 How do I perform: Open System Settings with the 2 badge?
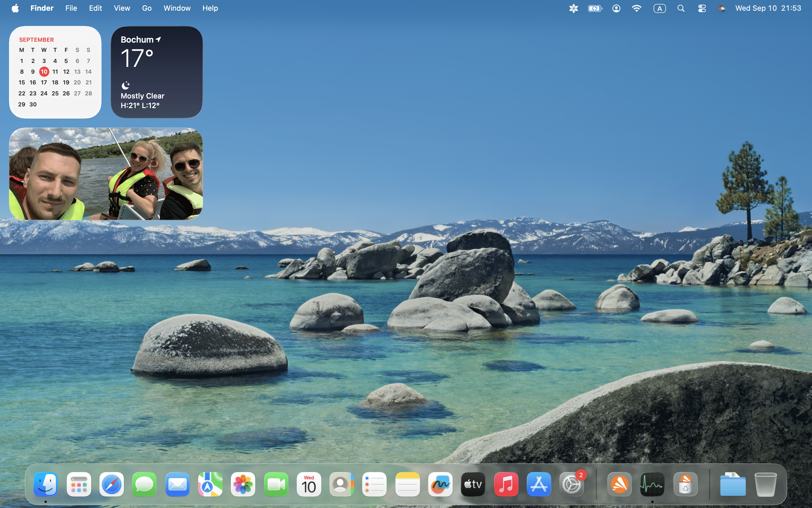tap(572, 484)
